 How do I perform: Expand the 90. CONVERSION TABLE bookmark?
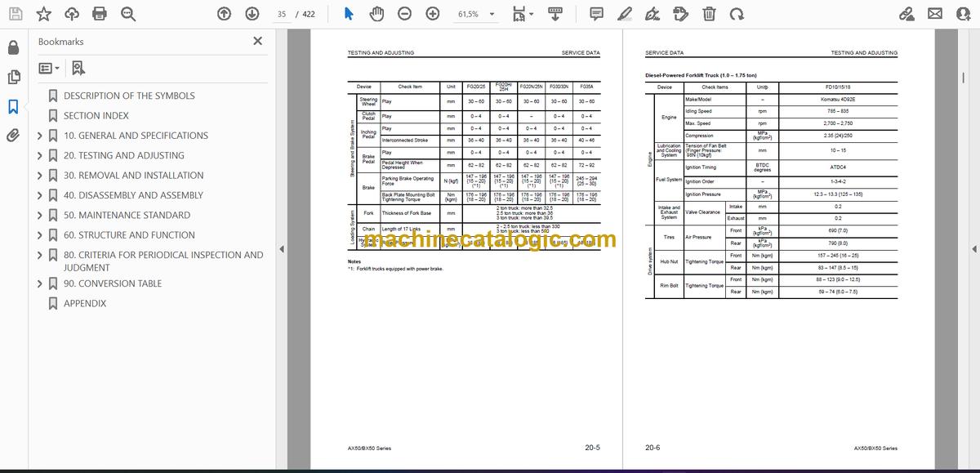pyautogui.click(x=39, y=283)
